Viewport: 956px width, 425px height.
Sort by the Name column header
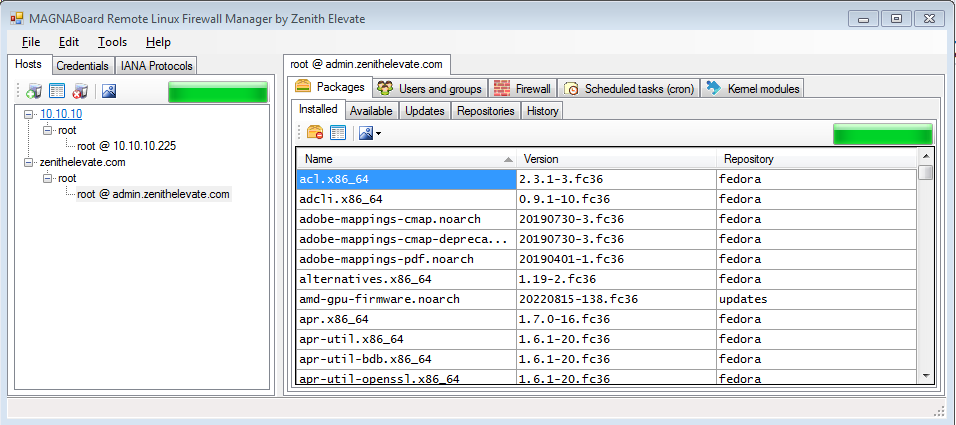point(407,159)
